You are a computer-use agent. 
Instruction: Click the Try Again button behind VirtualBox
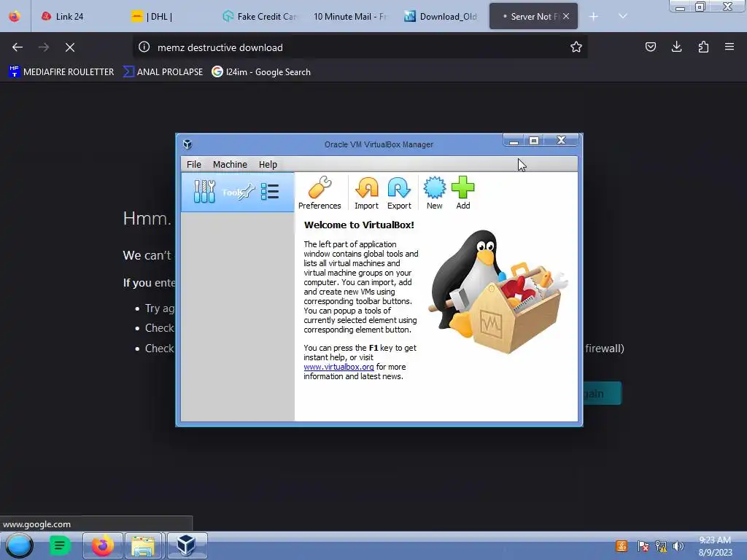point(602,393)
